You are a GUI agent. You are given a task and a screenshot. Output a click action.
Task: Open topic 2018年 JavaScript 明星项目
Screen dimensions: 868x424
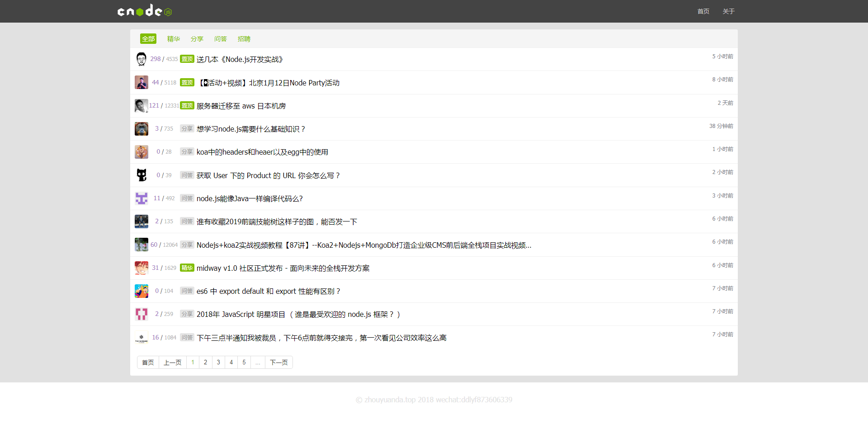pyautogui.click(x=299, y=314)
